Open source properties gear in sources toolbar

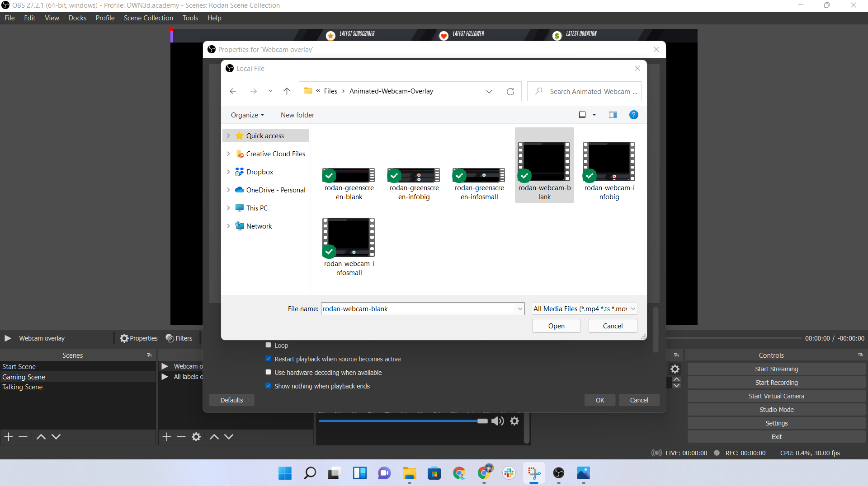click(196, 437)
